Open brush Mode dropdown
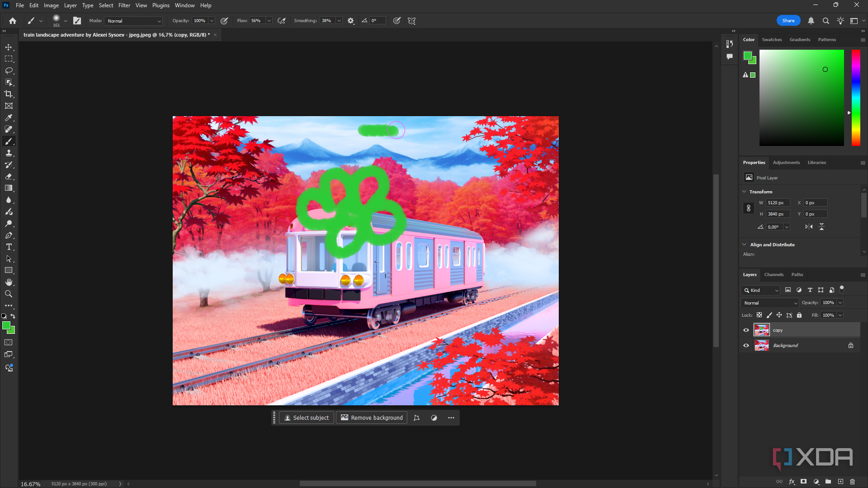 click(133, 21)
